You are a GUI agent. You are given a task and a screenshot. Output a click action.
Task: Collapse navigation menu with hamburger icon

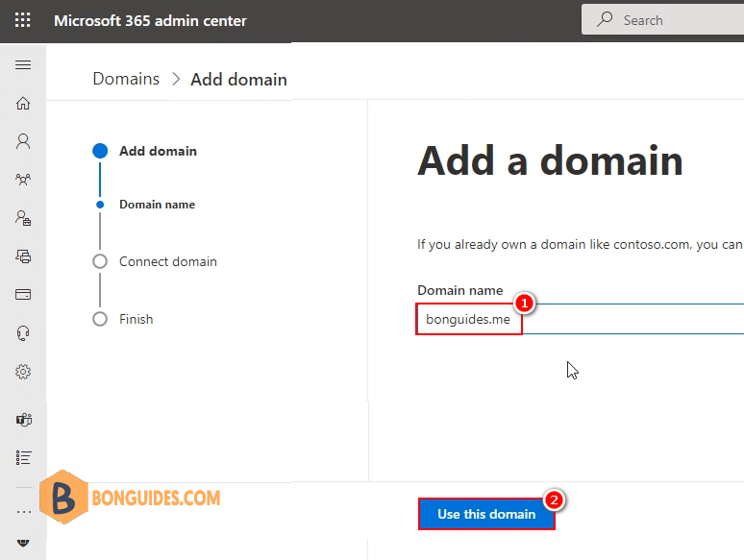click(x=23, y=65)
